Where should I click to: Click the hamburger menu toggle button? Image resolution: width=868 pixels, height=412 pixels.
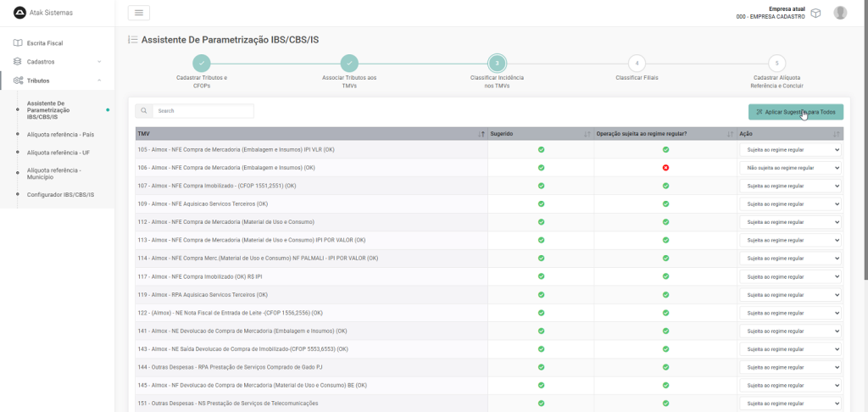point(138,13)
